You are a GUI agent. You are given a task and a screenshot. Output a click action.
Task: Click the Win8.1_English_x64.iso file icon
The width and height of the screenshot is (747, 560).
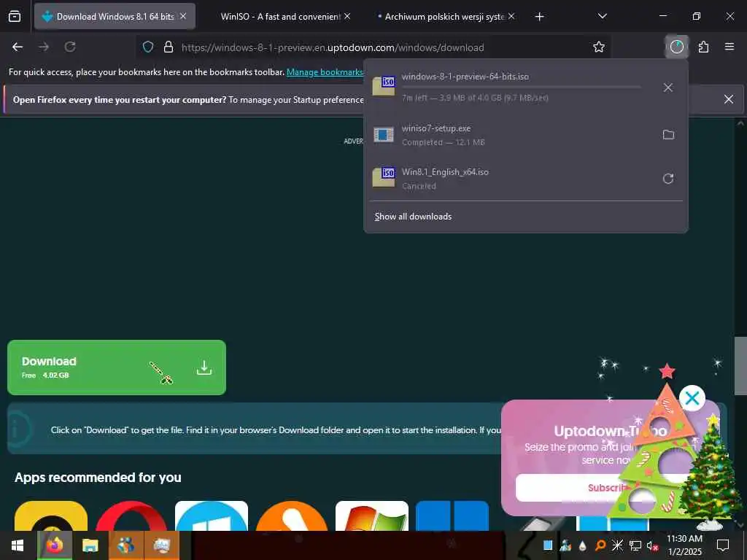point(384,177)
